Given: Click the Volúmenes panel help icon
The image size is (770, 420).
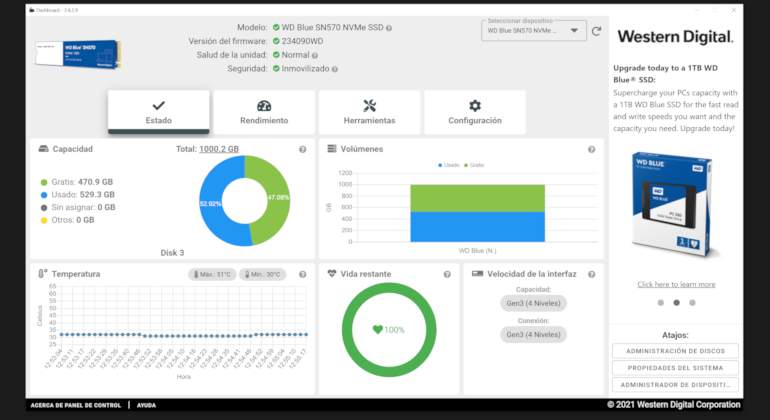Looking at the screenshot, I should pyautogui.click(x=592, y=149).
